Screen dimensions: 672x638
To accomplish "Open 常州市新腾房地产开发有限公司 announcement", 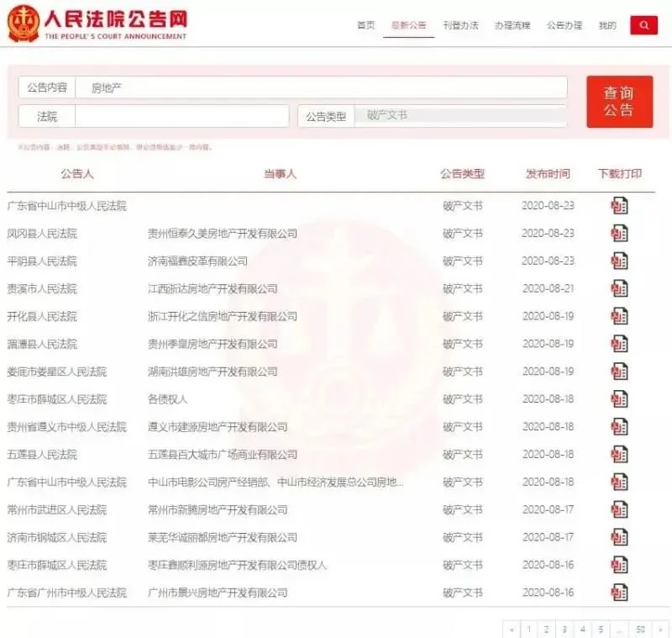I will tap(218, 509).
